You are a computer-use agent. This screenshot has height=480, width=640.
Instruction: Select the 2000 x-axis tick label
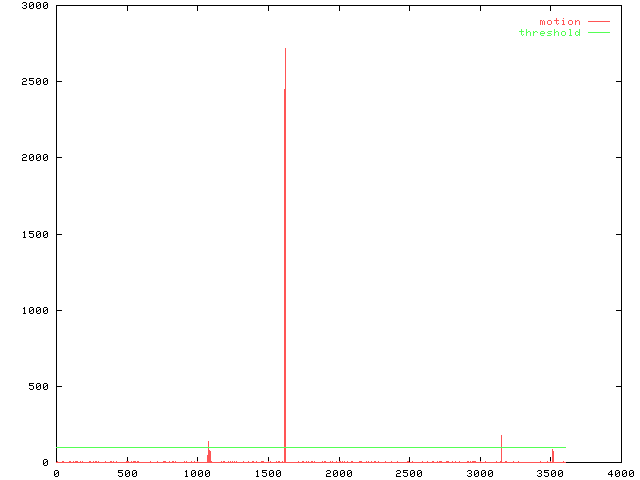click(338, 473)
